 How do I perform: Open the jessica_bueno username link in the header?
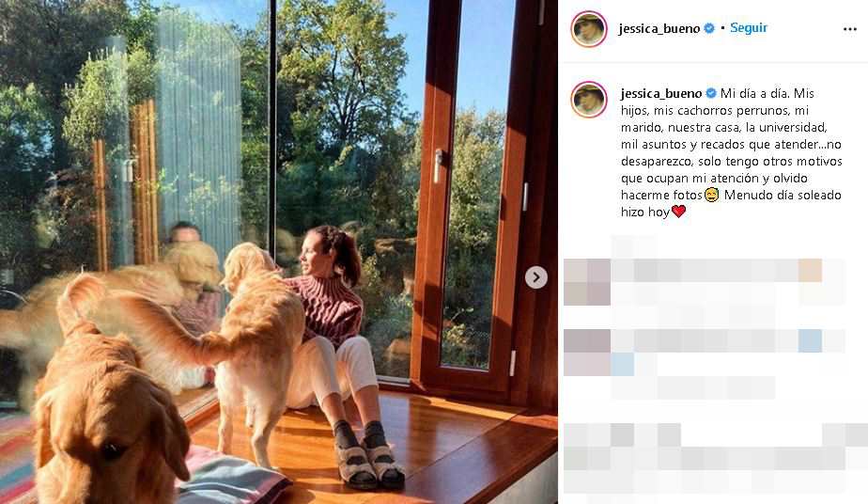(659, 29)
